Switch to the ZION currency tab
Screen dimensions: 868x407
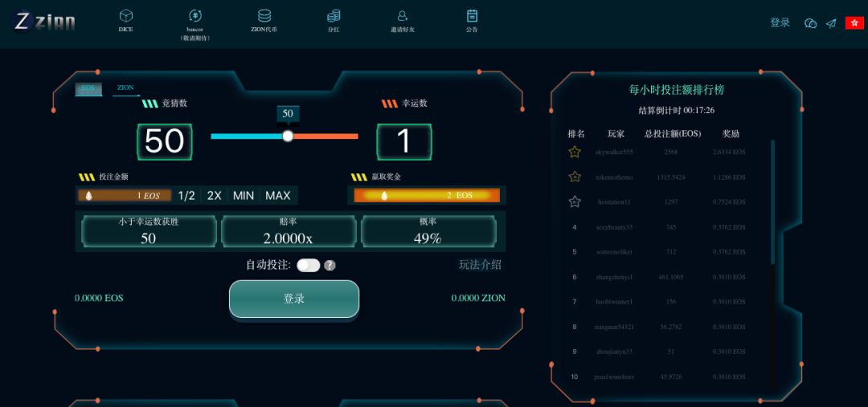tap(125, 88)
